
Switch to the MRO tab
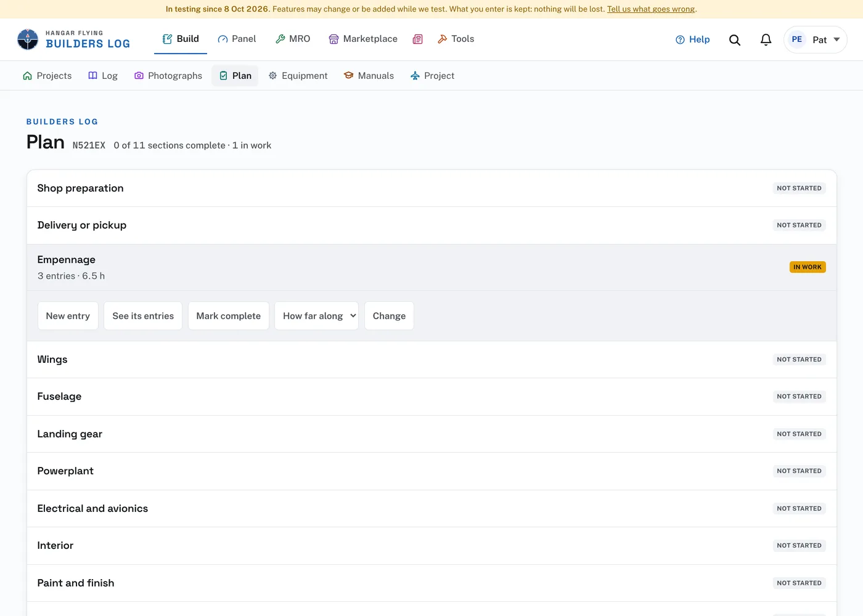click(292, 39)
